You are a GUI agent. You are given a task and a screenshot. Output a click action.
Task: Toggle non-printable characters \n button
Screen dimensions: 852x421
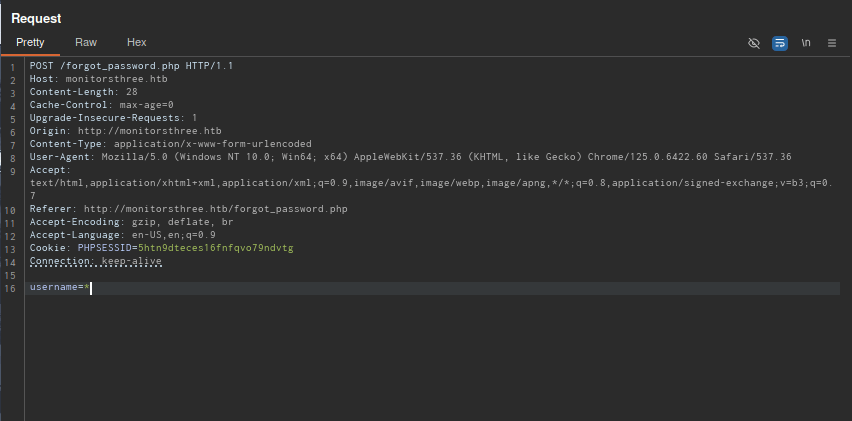[x=806, y=43]
